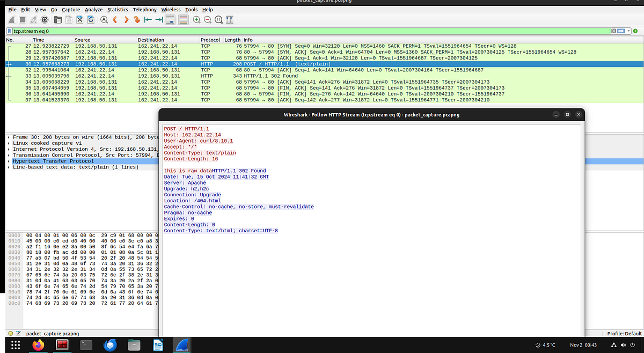
Task: Jump to the first packet
Action: [x=148, y=20]
